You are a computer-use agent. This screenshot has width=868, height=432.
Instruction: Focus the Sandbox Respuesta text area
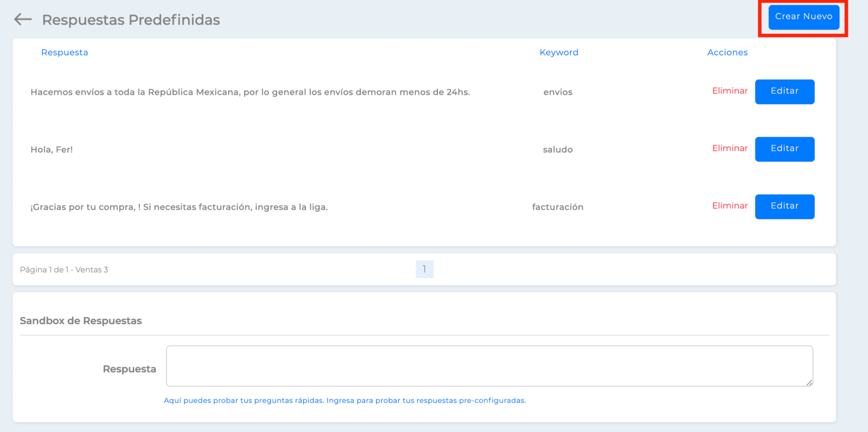tap(489, 366)
